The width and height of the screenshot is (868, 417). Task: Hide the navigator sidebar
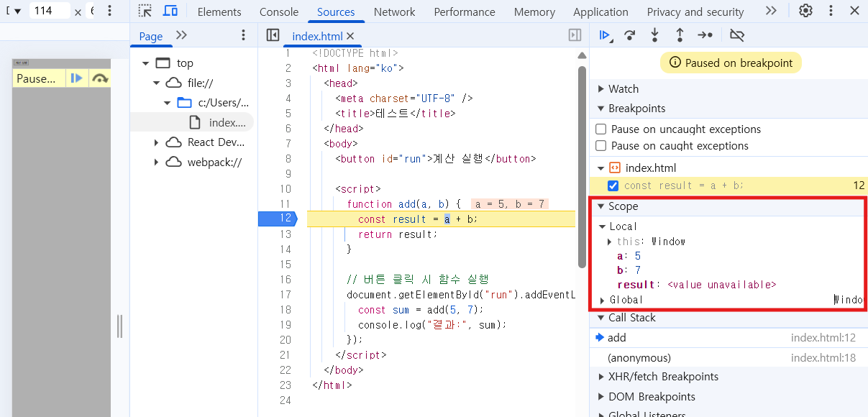pos(273,35)
